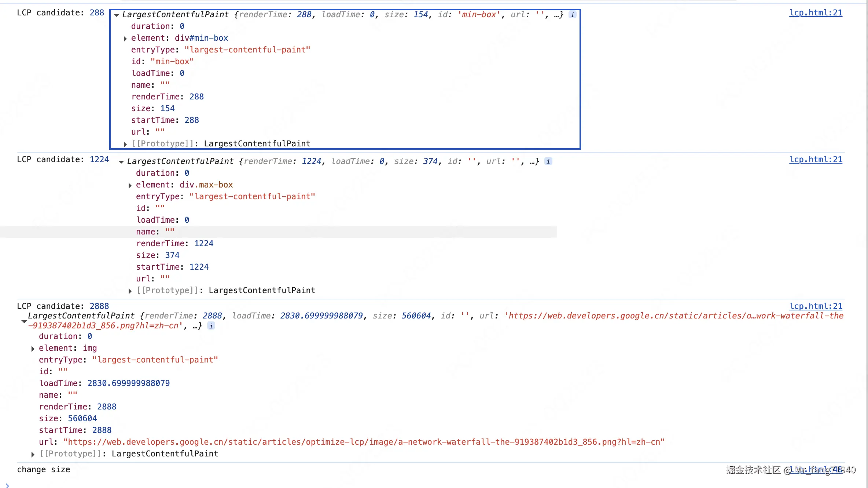This screenshot has width=868, height=488.
Task: Click the full png url string value
Action: pos(364,442)
